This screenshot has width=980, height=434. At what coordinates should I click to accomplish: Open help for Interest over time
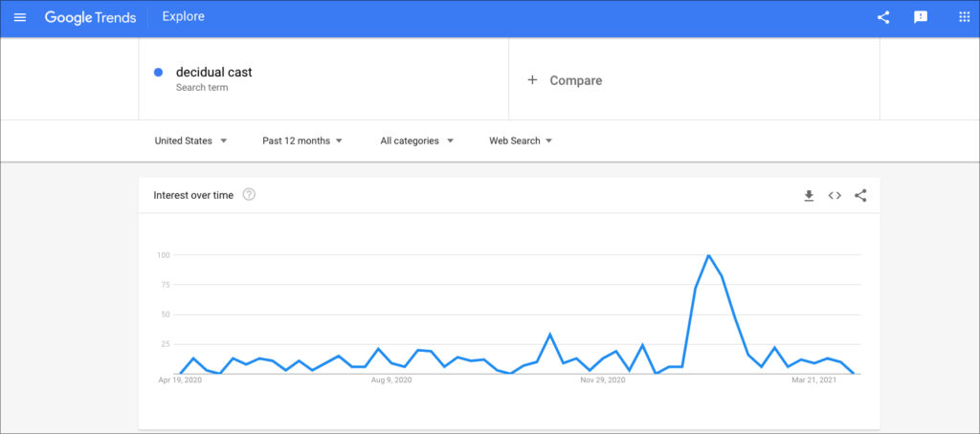tap(249, 195)
